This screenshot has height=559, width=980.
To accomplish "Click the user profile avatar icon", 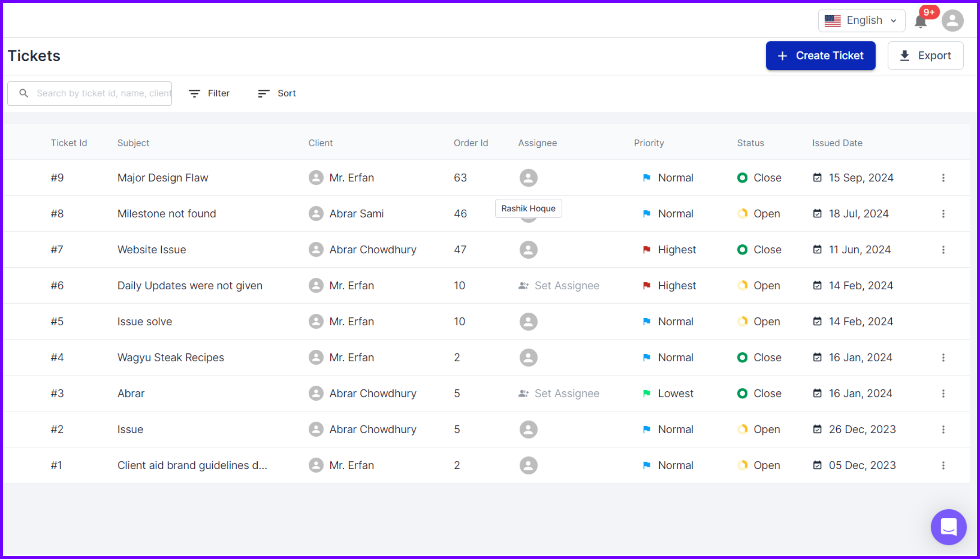I will tap(952, 21).
